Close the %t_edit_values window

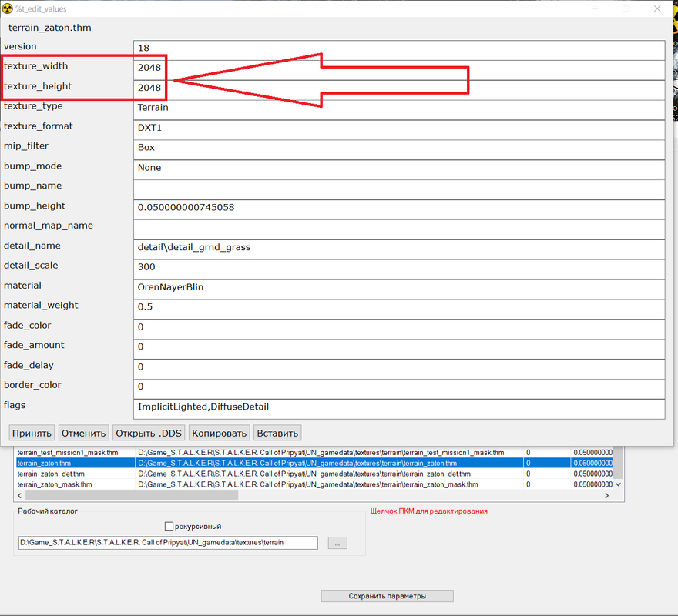point(657,8)
